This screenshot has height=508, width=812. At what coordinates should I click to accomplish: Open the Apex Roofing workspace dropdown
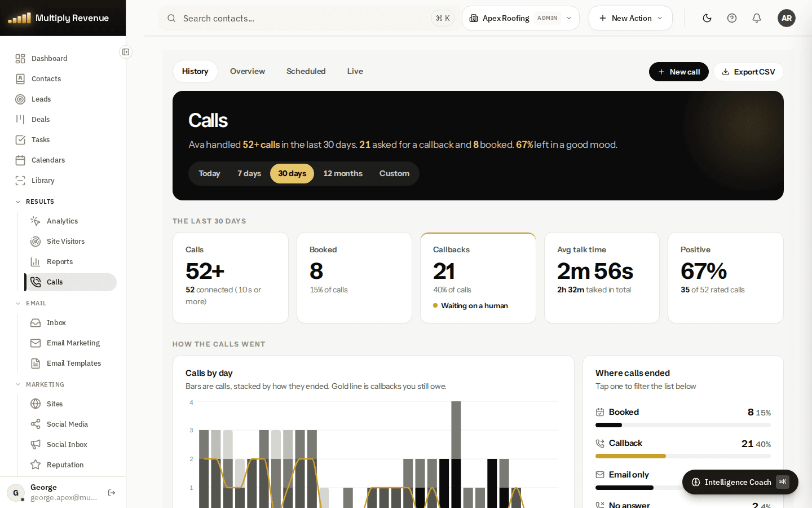[x=520, y=18]
